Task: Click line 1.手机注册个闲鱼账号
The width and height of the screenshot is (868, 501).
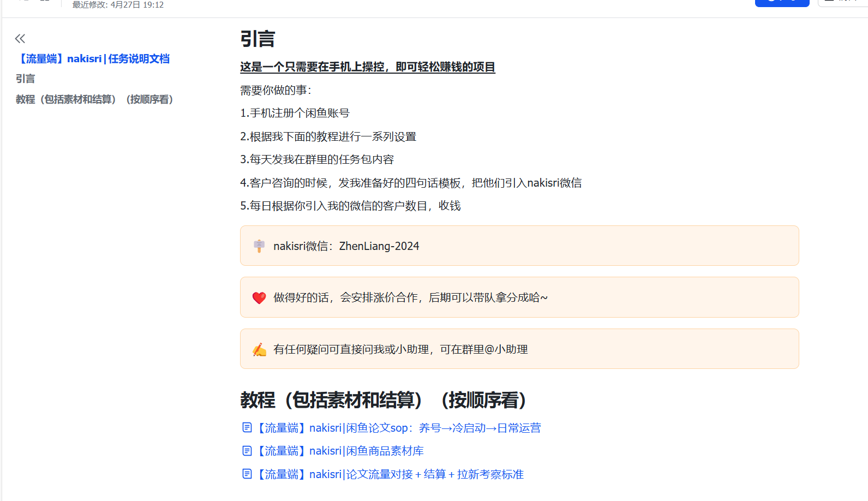Action: point(295,113)
